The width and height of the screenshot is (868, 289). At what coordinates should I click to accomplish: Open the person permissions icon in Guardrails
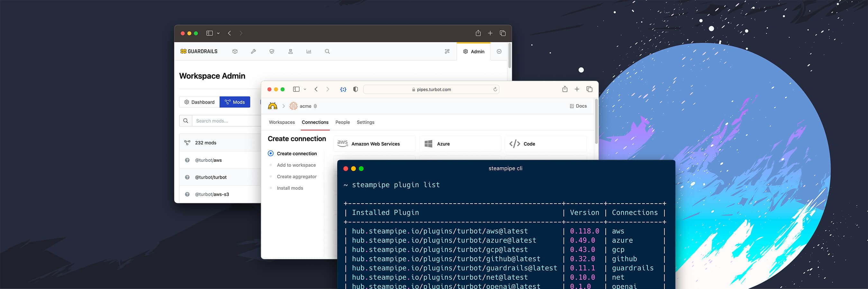[x=290, y=51]
